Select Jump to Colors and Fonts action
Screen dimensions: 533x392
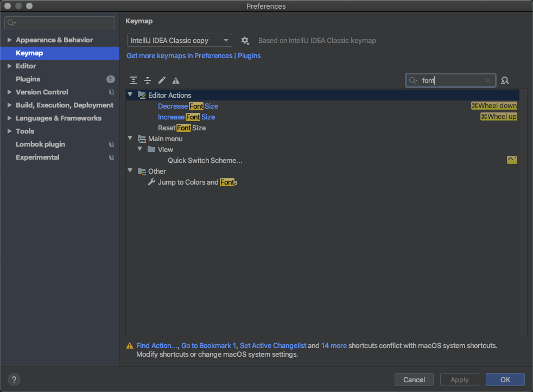pos(198,182)
